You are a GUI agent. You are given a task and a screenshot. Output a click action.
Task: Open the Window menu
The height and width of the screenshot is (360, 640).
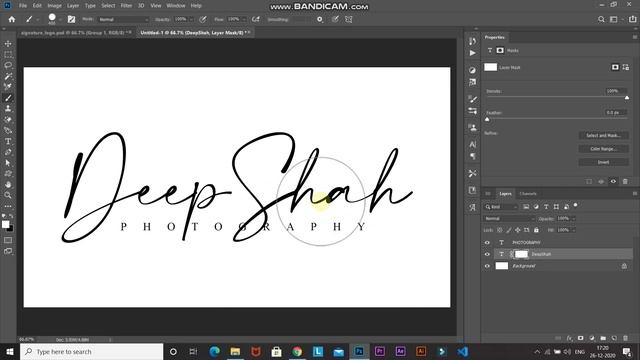point(176,6)
